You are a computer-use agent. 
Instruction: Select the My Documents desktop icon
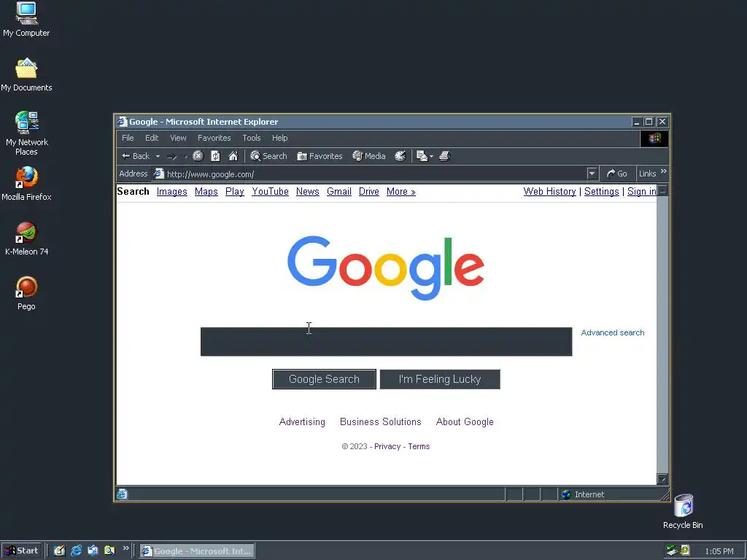[26, 75]
